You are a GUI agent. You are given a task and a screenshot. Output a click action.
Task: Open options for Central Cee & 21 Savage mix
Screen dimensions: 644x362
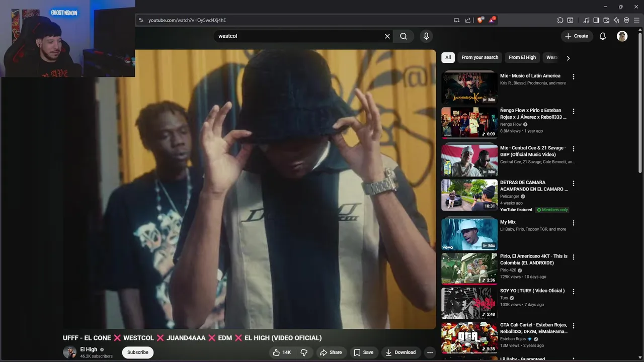click(x=573, y=149)
